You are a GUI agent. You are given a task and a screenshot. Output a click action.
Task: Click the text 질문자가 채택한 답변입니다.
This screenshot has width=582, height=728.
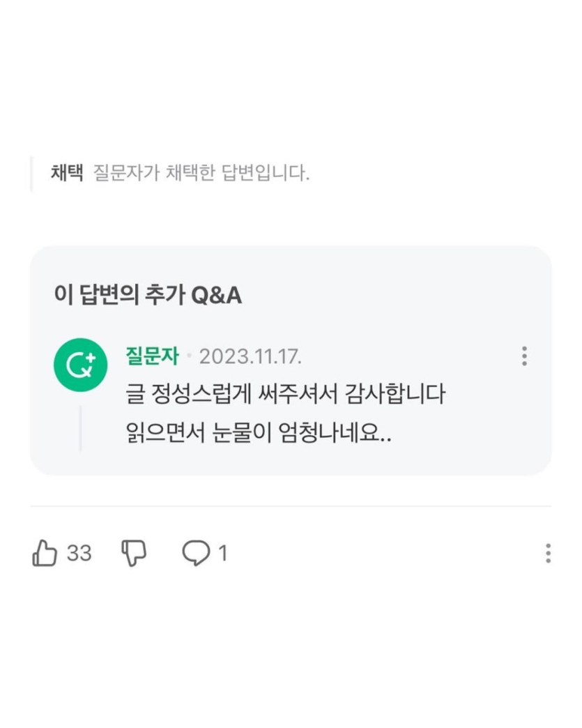click(201, 173)
